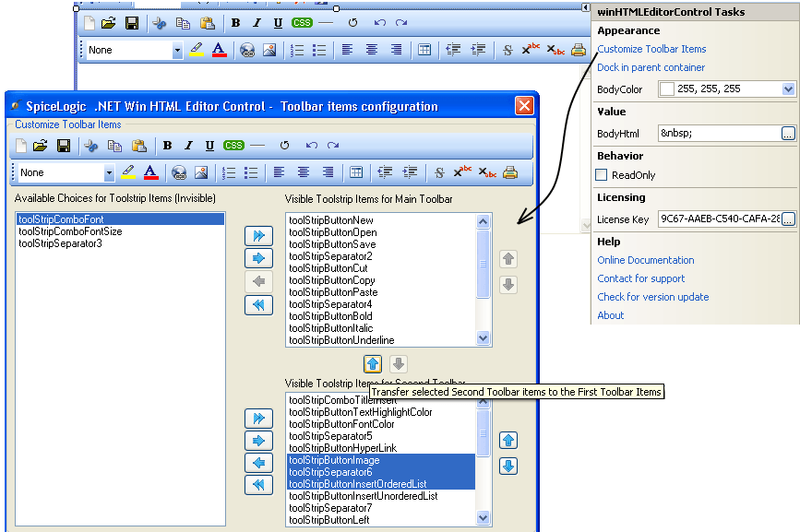Screen dimensions: 800x532
Task: Collapse the Appearance section header
Action: coord(627,30)
